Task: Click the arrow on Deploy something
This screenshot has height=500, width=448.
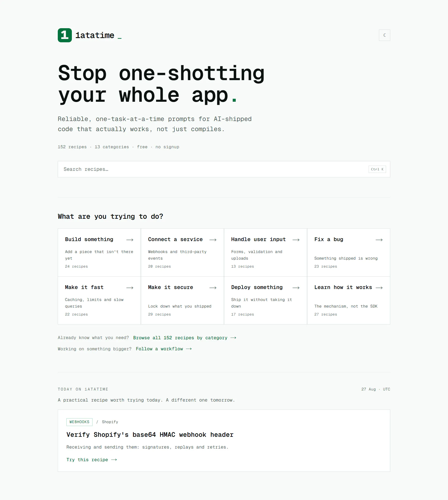Action: pyautogui.click(x=296, y=288)
